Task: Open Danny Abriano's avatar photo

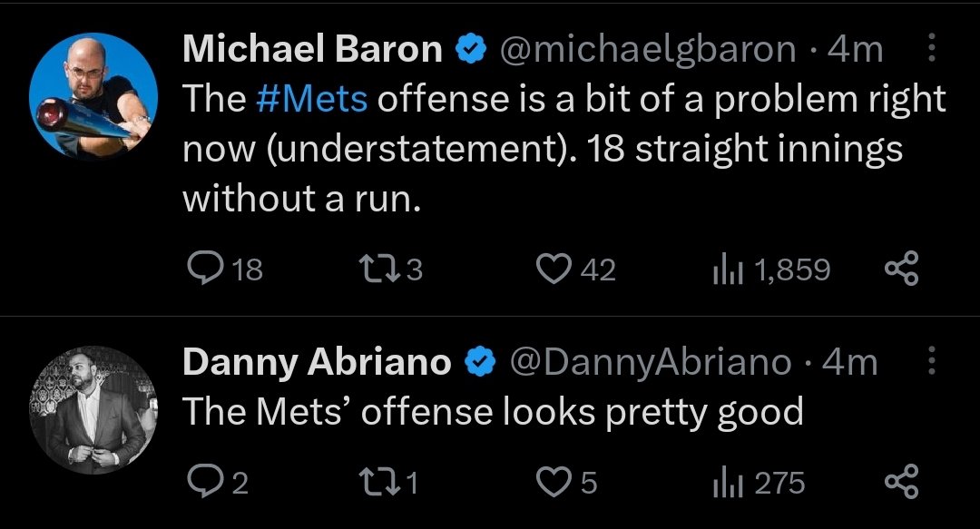Action: (x=93, y=409)
